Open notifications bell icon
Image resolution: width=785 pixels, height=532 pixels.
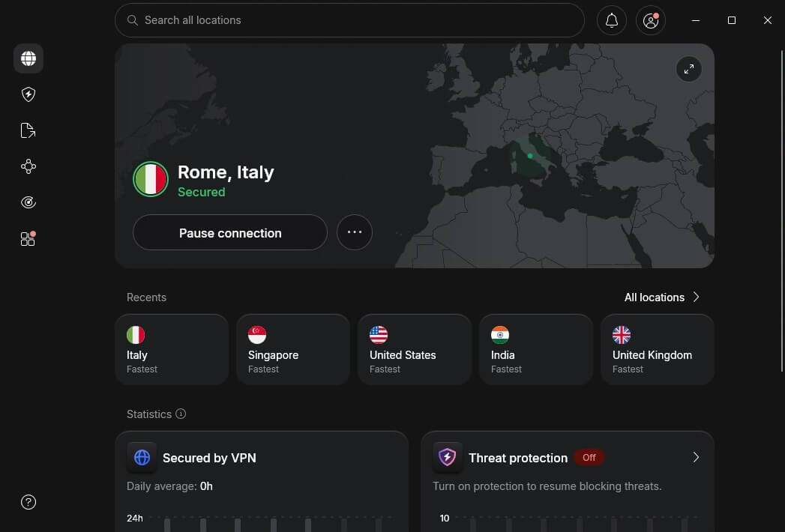[x=611, y=20]
